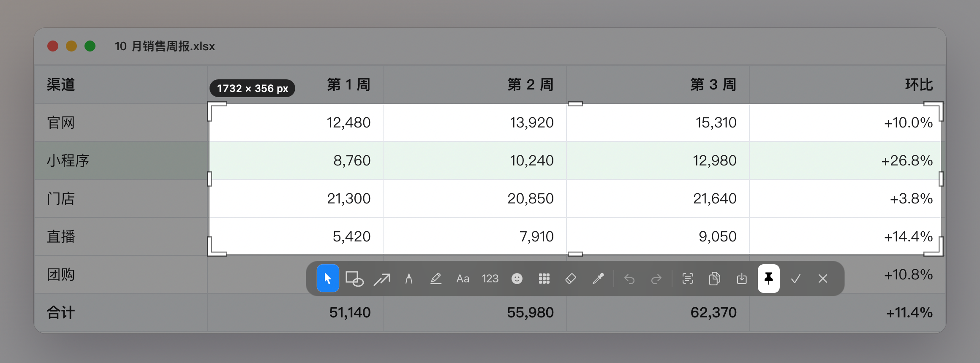The height and width of the screenshot is (363, 980).
Task: Redo the annotation
Action: pyautogui.click(x=656, y=279)
